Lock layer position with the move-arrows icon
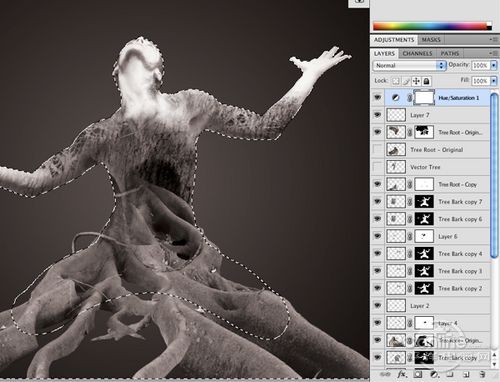Image resolution: width=500 pixels, height=382 pixels. point(416,81)
